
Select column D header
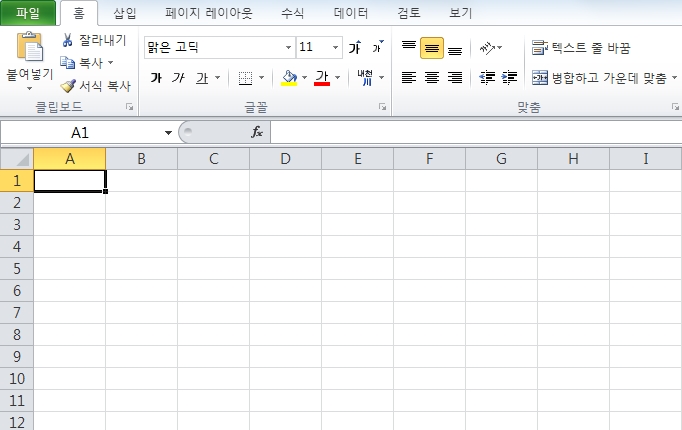[x=285, y=159]
